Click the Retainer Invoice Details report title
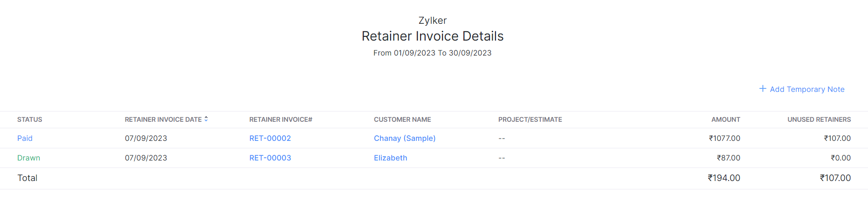Screen dimensions: 868x202 click(x=433, y=36)
